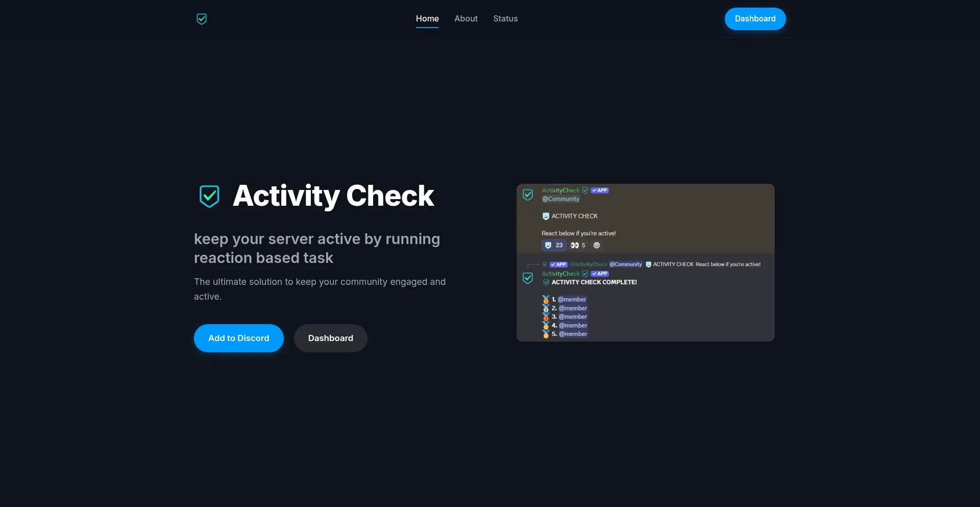This screenshot has height=507, width=980.
Task: Go to the About page
Action: coord(466,18)
